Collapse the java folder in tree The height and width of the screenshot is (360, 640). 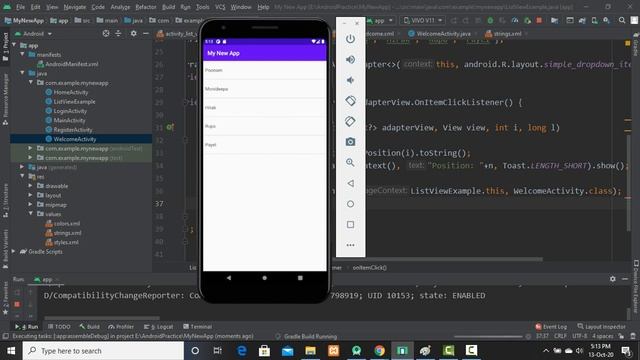click(22, 73)
